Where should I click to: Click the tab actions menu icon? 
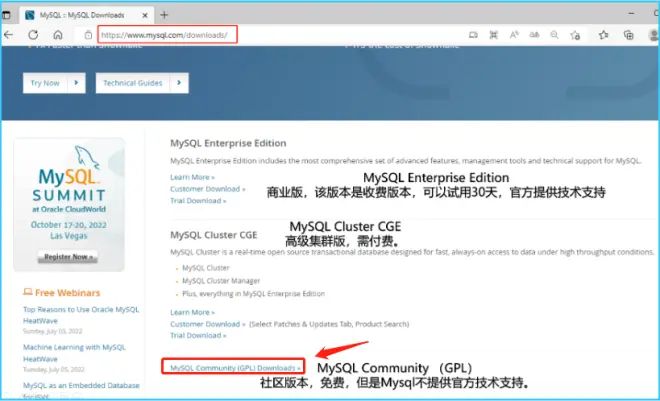point(5,16)
